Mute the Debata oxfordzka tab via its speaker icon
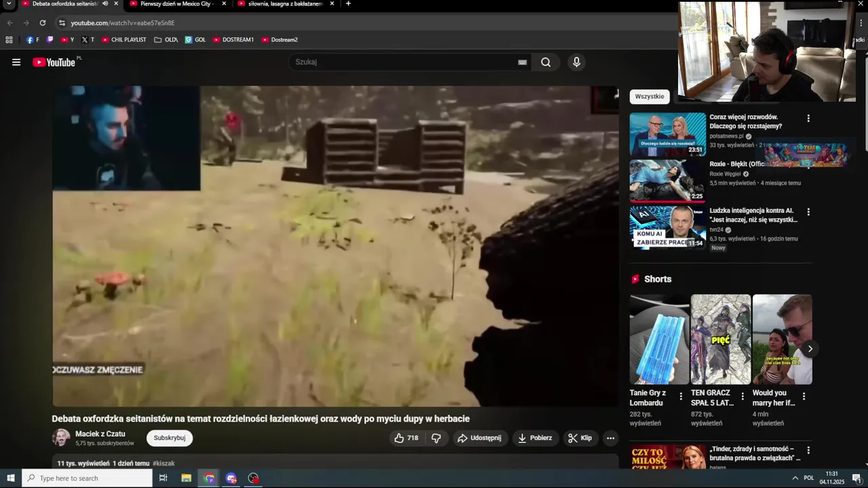This screenshot has height=488, width=868. [x=105, y=3]
